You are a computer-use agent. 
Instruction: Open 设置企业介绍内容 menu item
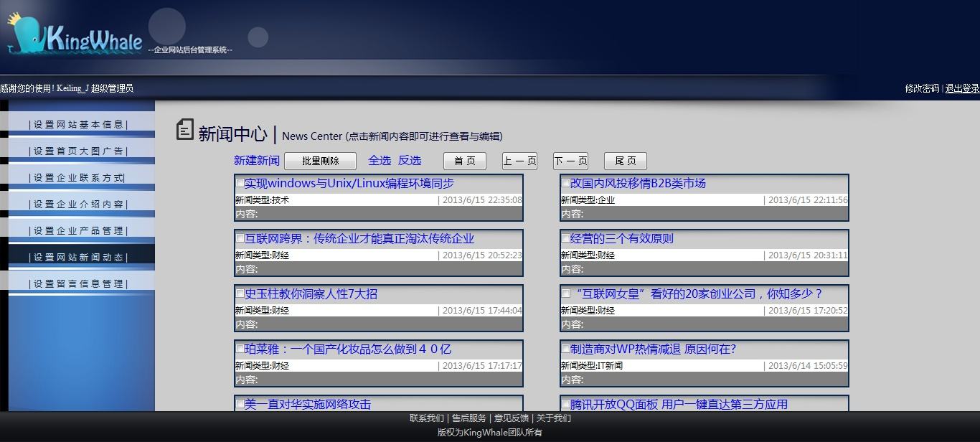(x=78, y=204)
